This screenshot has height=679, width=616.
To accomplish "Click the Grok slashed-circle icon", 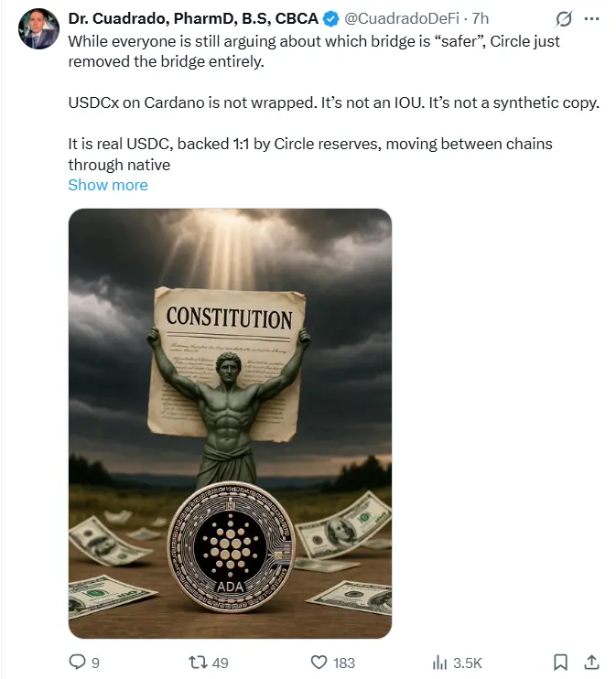I will (x=564, y=18).
